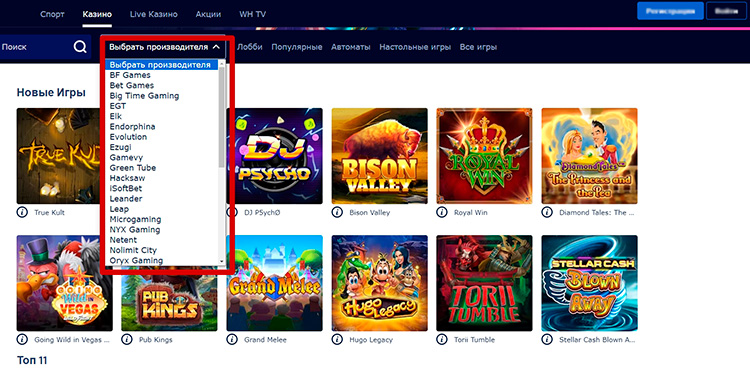The width and height of the screenshot is (750, 369).
Task: Open info icon for Torii Tumble
Action: (x=442, y=339)
